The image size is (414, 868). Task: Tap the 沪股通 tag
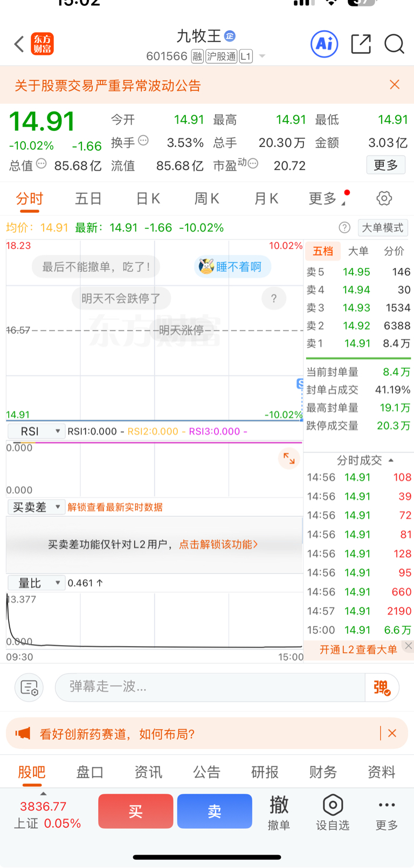click(x=222, y=56)
